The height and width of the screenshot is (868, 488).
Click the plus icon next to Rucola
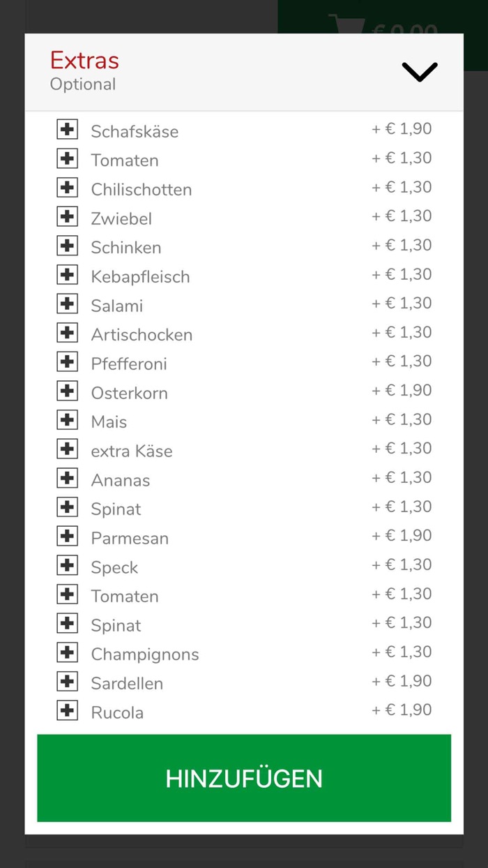[67, 710]
